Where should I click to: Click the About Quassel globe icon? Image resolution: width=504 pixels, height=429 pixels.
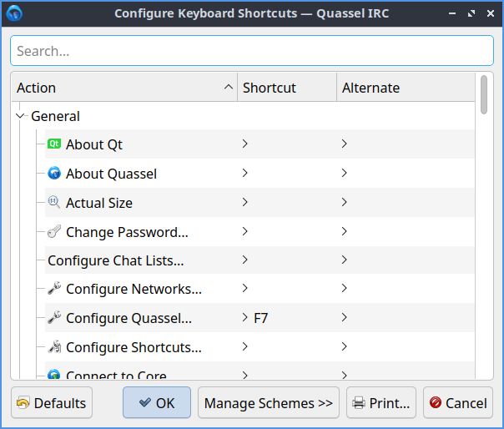(54, 174)
